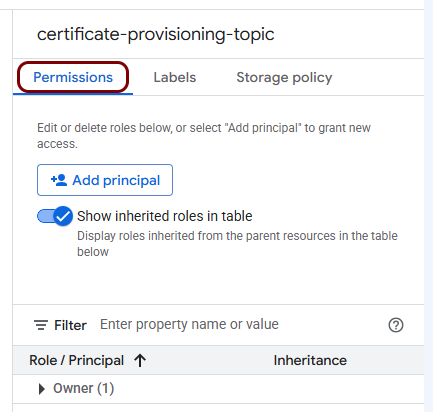Screen dimensions: 433x412
Task: Click the Filter label text
Action: click(70, 325)
